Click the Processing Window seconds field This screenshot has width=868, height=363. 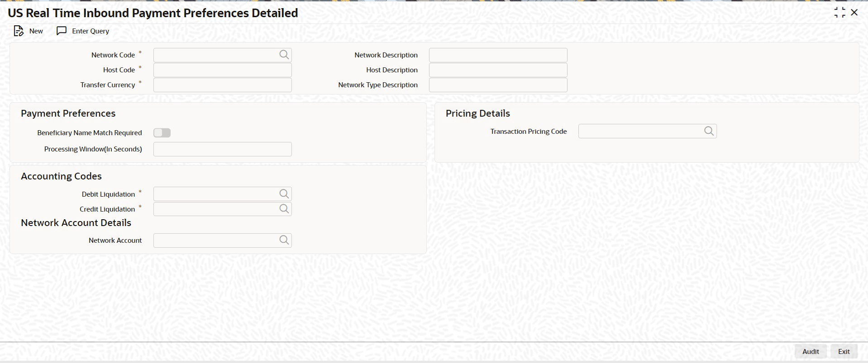click(x=223, y=149)
